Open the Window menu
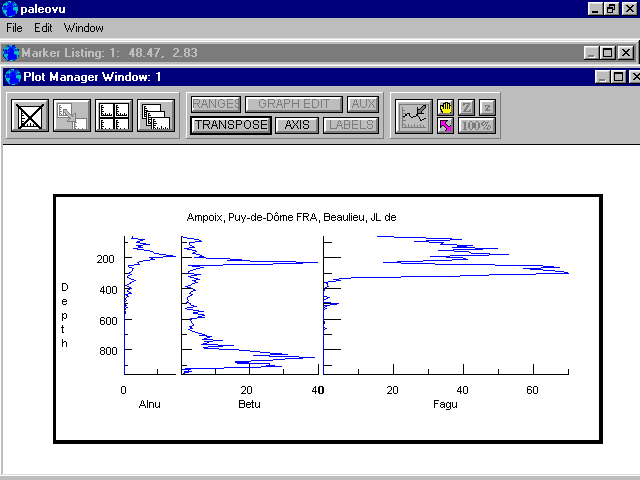The width and height of the screenshot is (640, 480). tap(83, 28)
